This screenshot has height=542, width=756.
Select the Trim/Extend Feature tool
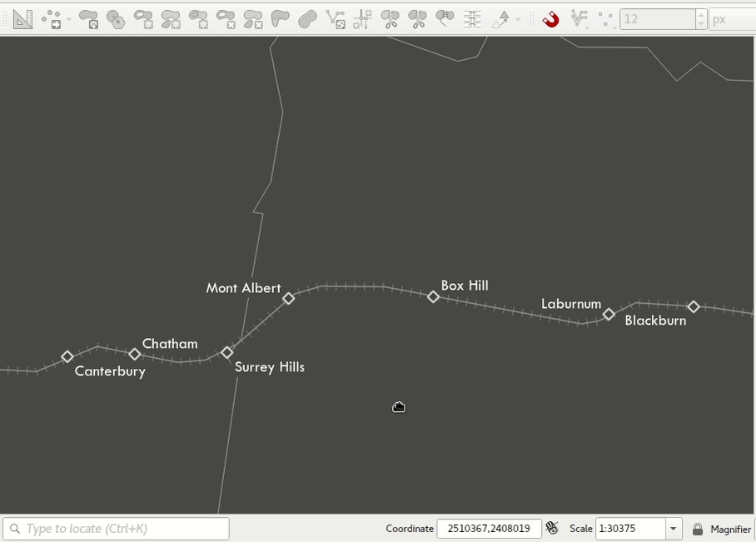362,19
